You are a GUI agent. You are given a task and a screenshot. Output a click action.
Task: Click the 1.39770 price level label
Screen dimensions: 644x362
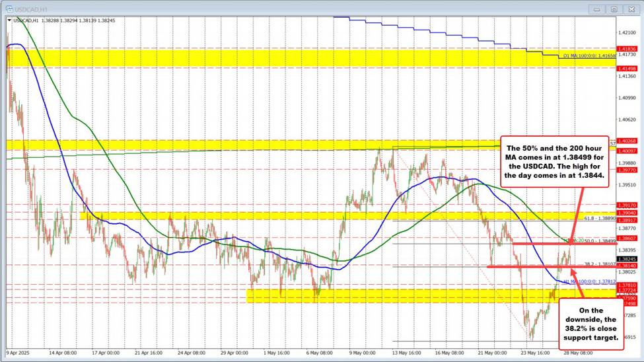click(626, 170)
